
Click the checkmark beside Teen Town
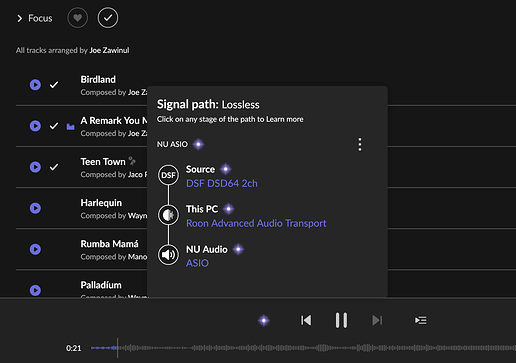pyautogui.click(x=54, y=167)
